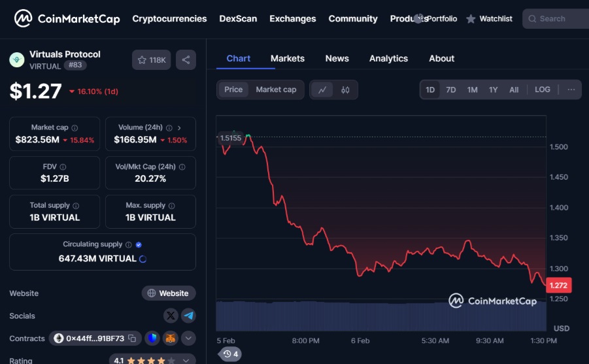Click the CoinMarketCap logo
The height and width of the screenshot is (364, 589).
tap(67, 18)
